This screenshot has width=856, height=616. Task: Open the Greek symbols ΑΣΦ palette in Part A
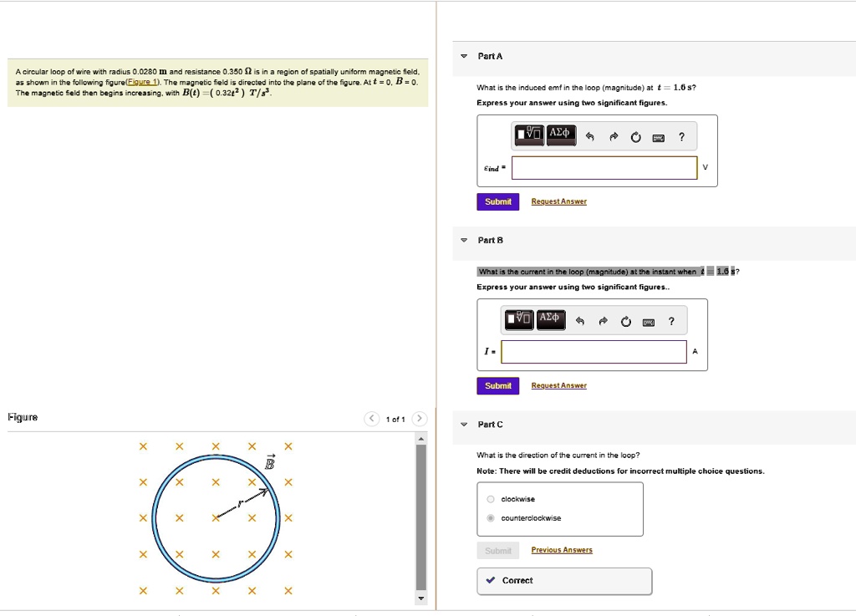[559, 135]
